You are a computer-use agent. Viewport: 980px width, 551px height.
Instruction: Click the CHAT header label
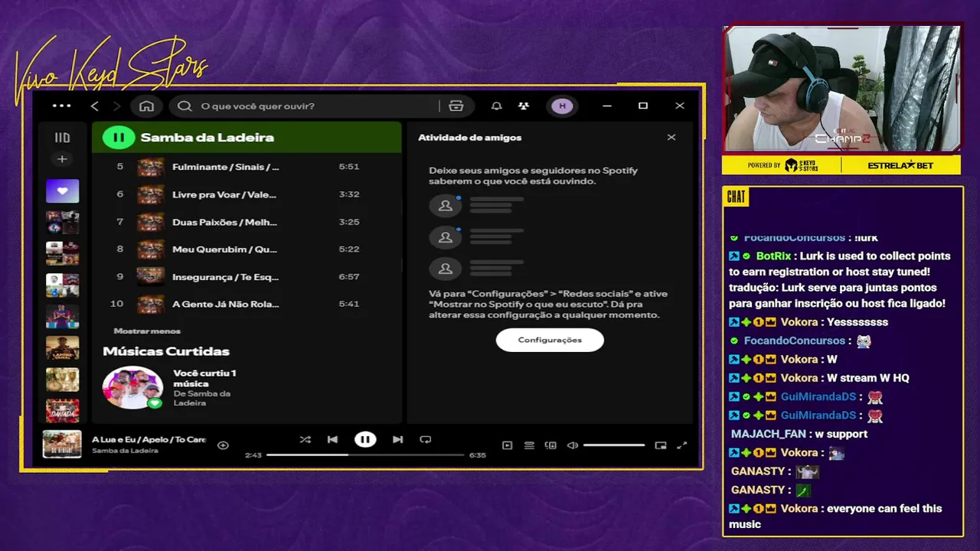click(736, 197)
